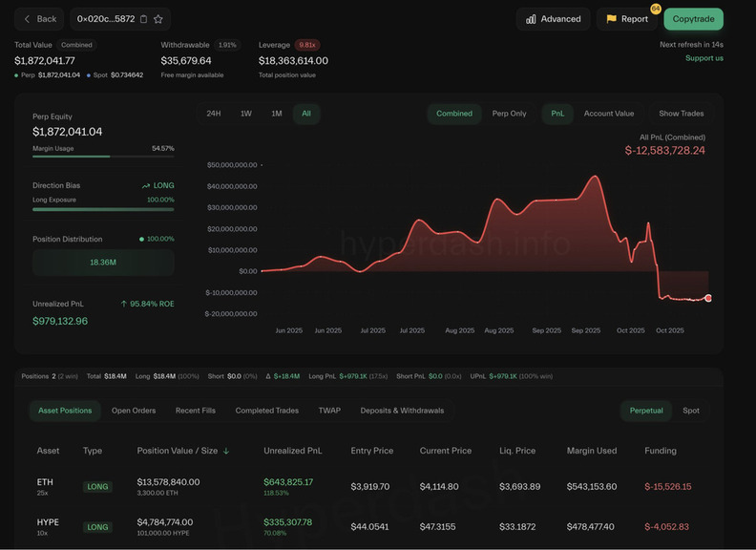This screenshot has height=550, width=756.
Task: Click the Margin Usage progress bar
Action: tap(103, 157)
